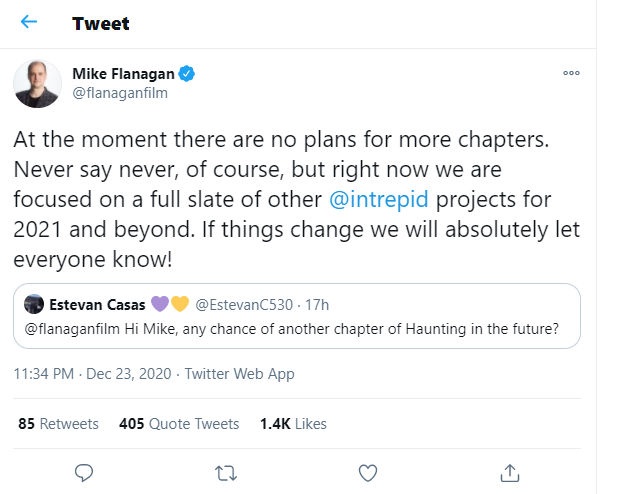The image size is (620, 494).
Task: Click Estevan Casas small avatar
Action: (33, 304)
